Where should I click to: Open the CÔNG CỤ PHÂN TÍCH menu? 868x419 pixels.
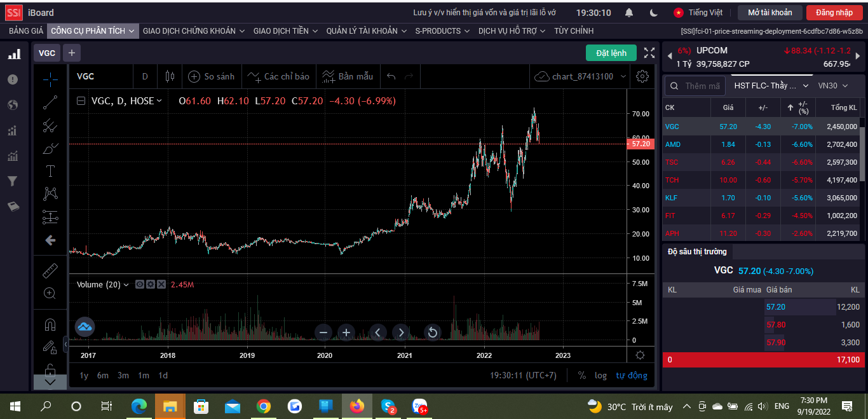pyautogui.click(x=93, y=31)
